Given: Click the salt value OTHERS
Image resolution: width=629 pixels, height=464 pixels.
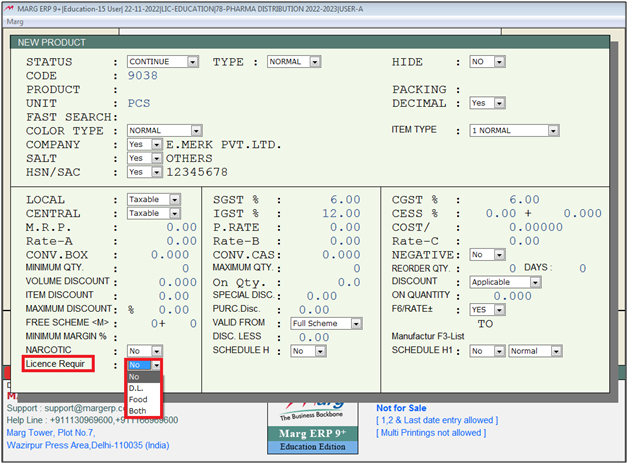Looking at the screenshot, I should coord(189,158).
